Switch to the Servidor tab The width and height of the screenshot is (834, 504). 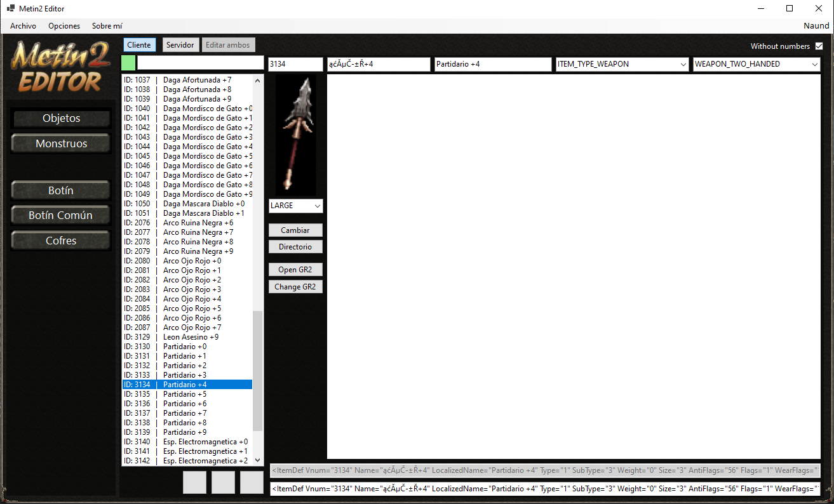coord(180,45)
